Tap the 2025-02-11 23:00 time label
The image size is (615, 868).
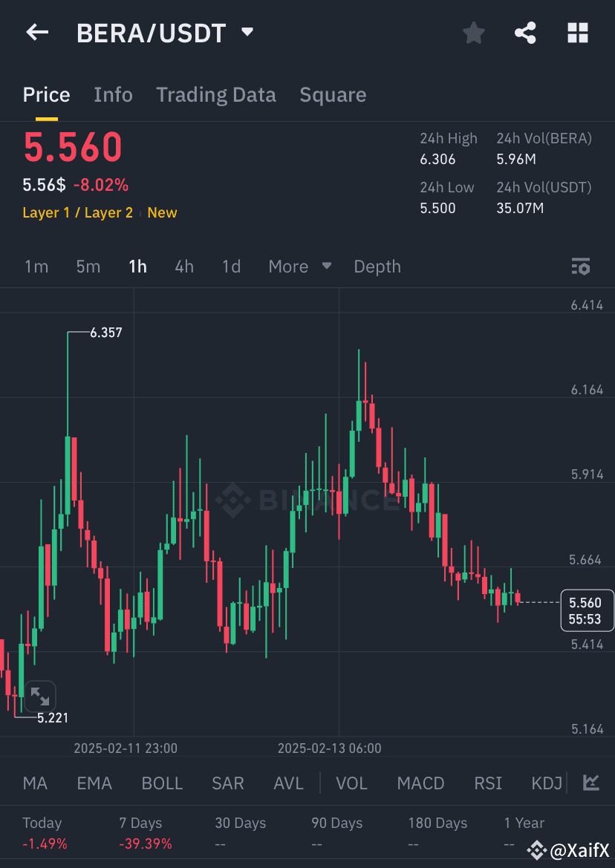click(x=126, y=748)
